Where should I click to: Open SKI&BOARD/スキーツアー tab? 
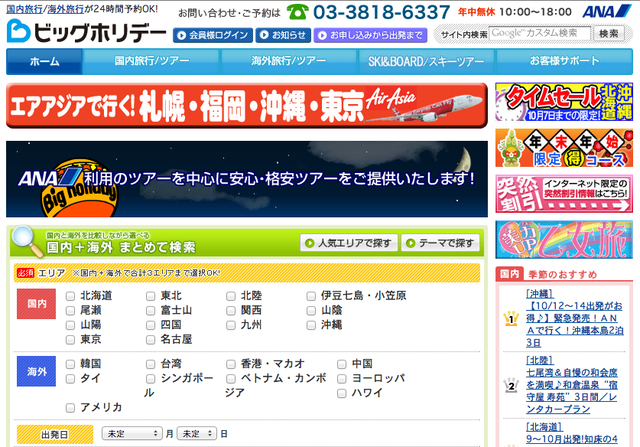[x=426, y=62]
